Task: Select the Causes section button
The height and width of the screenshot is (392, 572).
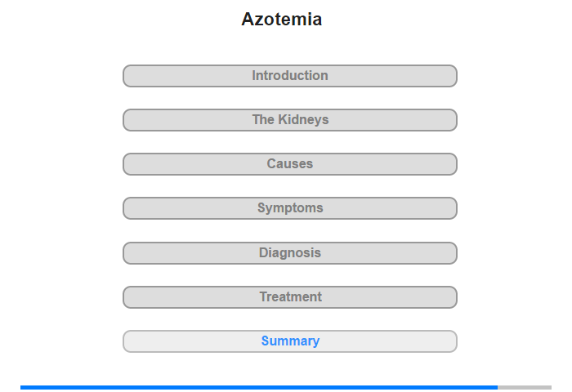Action: (290, 164)
